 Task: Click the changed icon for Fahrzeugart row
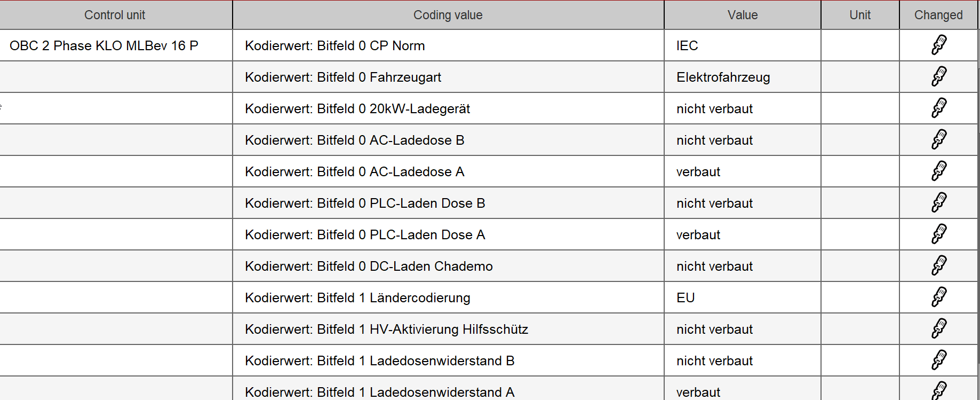point(939,77)
